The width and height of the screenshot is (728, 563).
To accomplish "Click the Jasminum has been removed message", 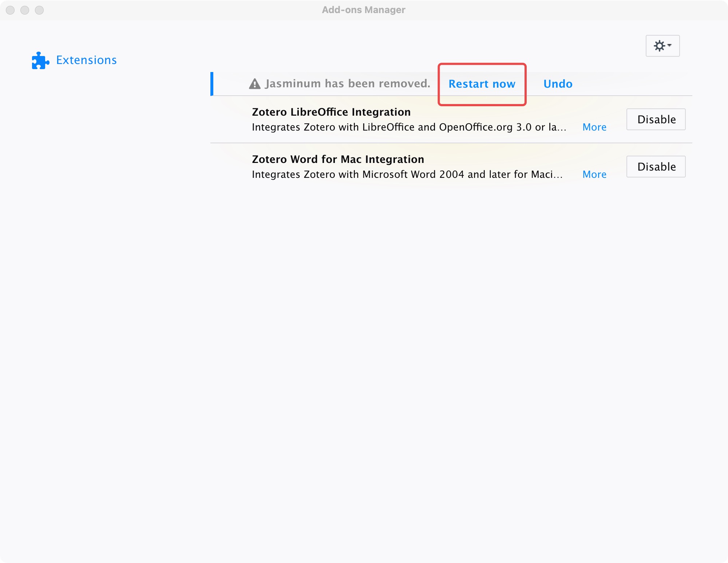I will [x=347, y=84].
